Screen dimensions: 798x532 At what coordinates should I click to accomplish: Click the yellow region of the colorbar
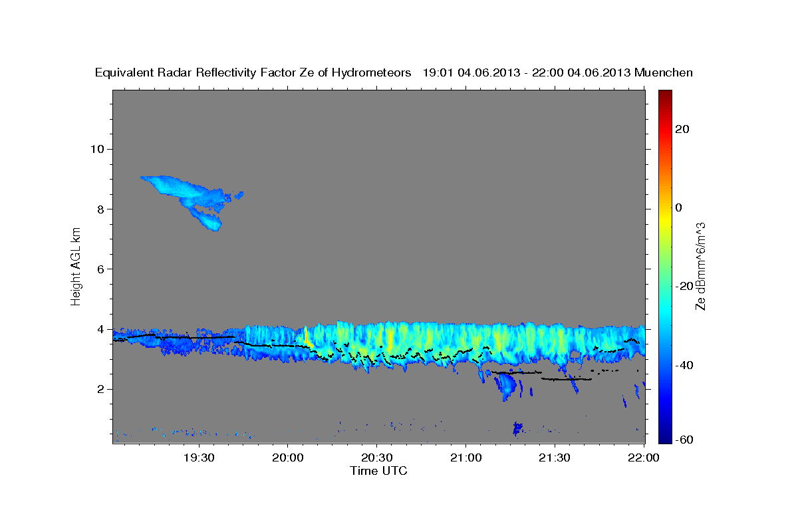pos(665,219)
